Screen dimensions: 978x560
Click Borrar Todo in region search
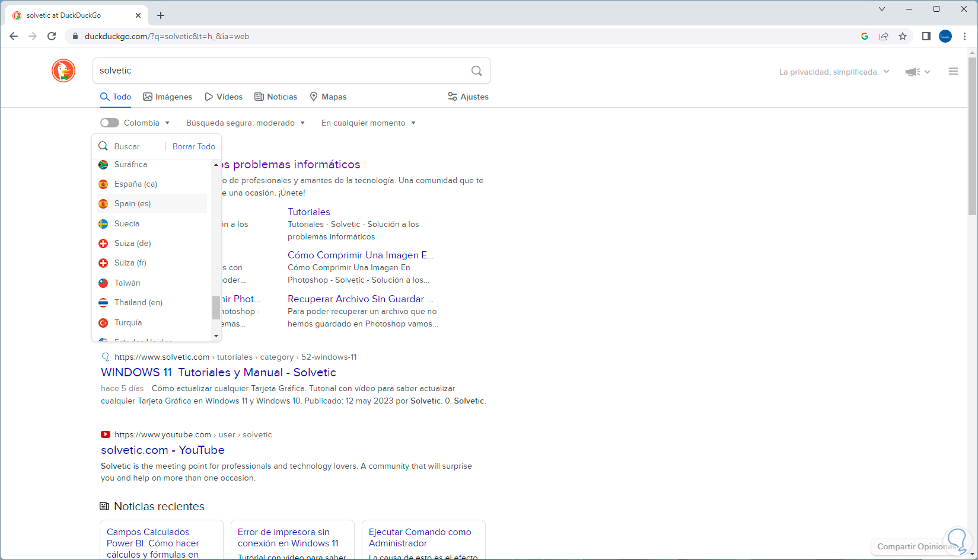(194, 146)
